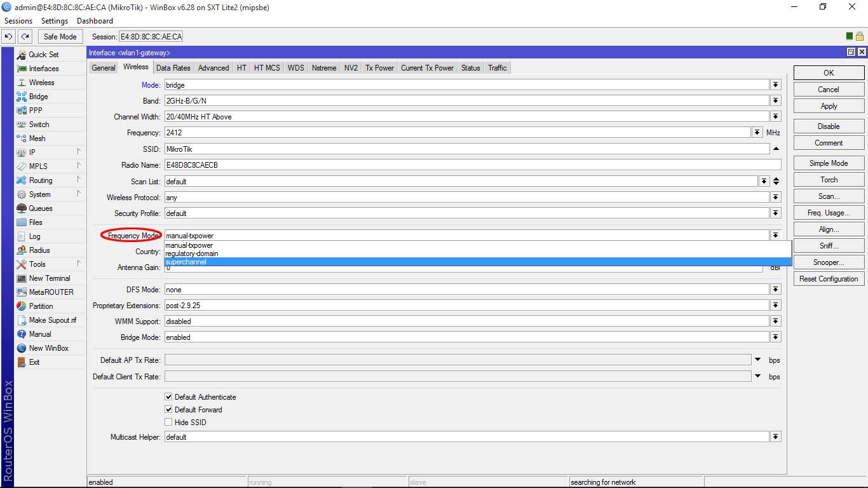Open the Sessions menu
This screenshot has height=488, width=868.
click(18, 21)
